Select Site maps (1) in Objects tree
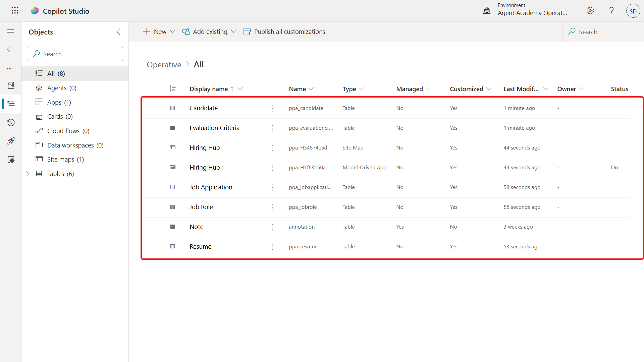This screenshot has width=644, height=362. click(75, 159)
